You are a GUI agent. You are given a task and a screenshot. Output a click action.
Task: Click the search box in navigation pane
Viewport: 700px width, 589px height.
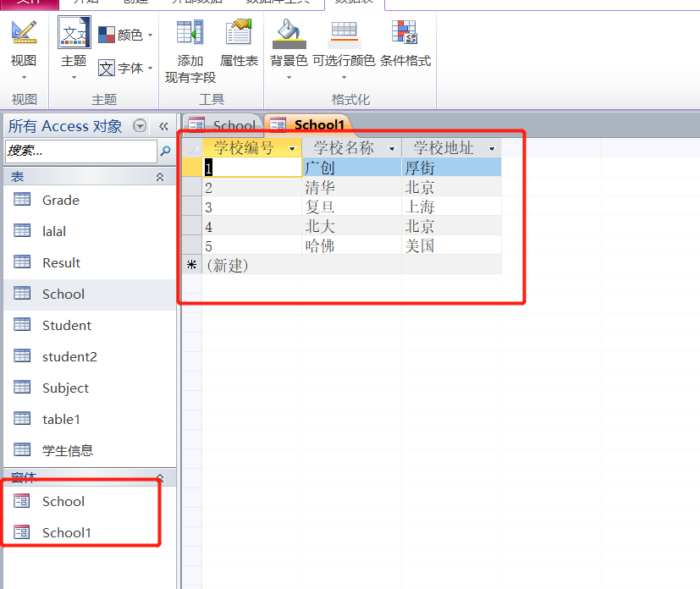click(x=80, y=151)
